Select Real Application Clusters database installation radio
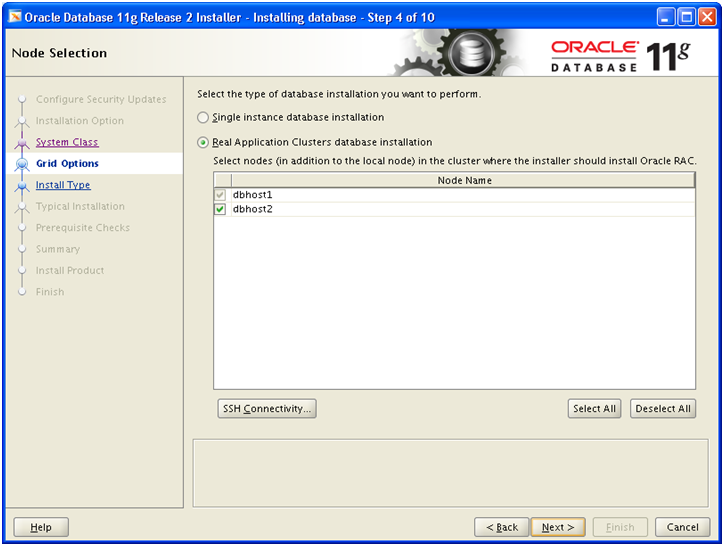Image resolution: width=724 pixels, height=546 pixels. point(203,142)
